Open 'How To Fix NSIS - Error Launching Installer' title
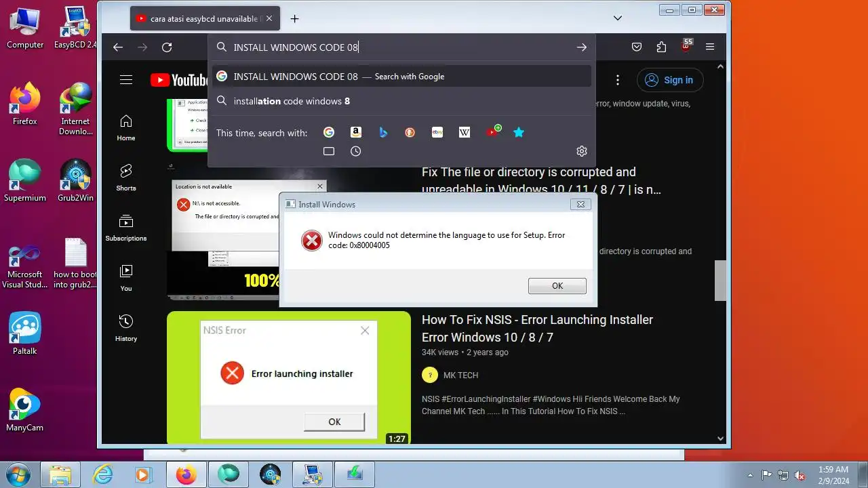Screen dimensions: 868x488 click(x=537, y=329)
